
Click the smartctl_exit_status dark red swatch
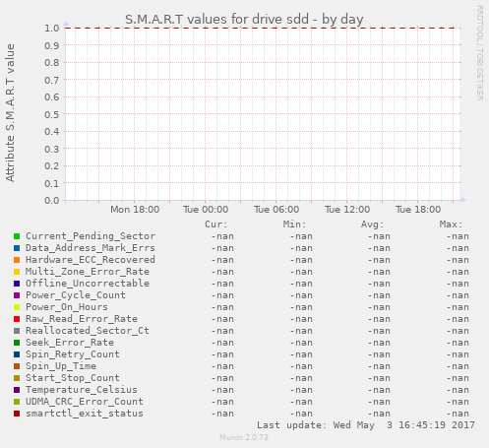(x=17, y=414)
